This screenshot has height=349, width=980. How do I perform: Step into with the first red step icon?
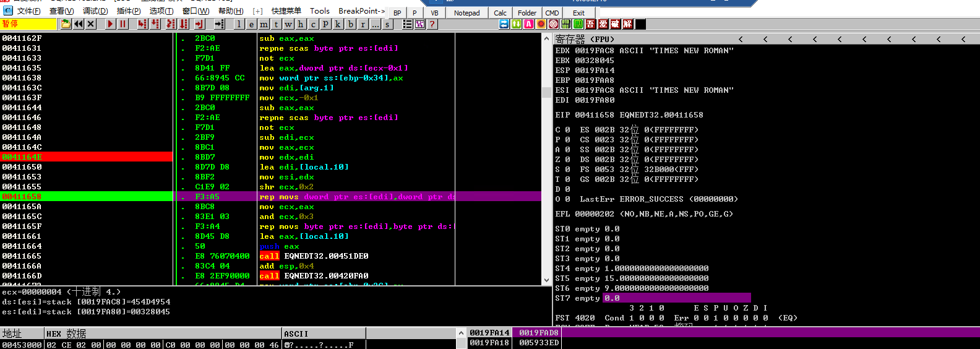click(143, 24)
